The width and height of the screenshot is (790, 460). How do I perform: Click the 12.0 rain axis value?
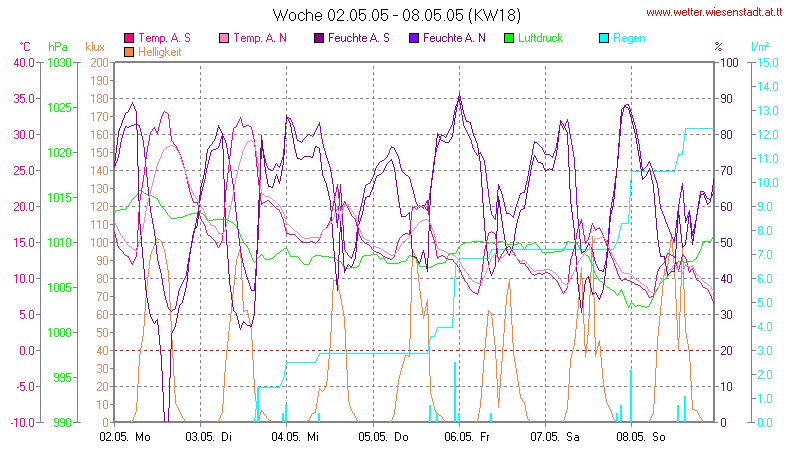pos(768,135)
